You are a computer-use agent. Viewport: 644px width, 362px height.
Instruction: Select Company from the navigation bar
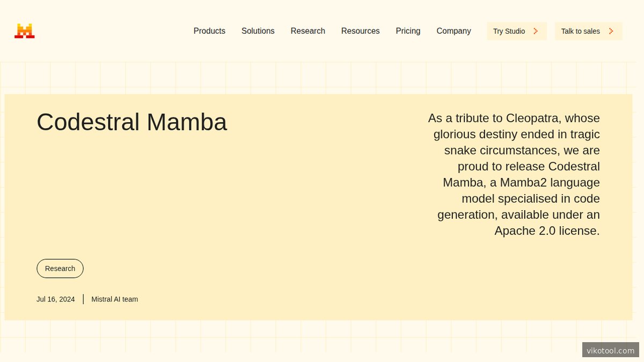453,31
